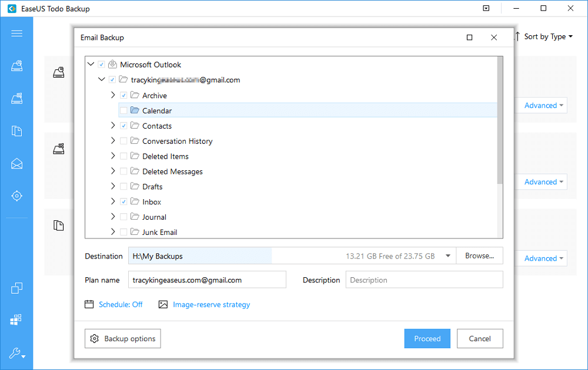Expand the Junk Email folder
The width and height of the screenshot is (588, 370).
coord(113,232)
